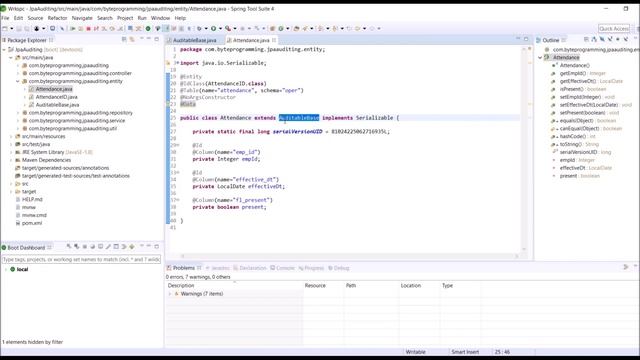Click the New file toolbar icon

point(5,29)
